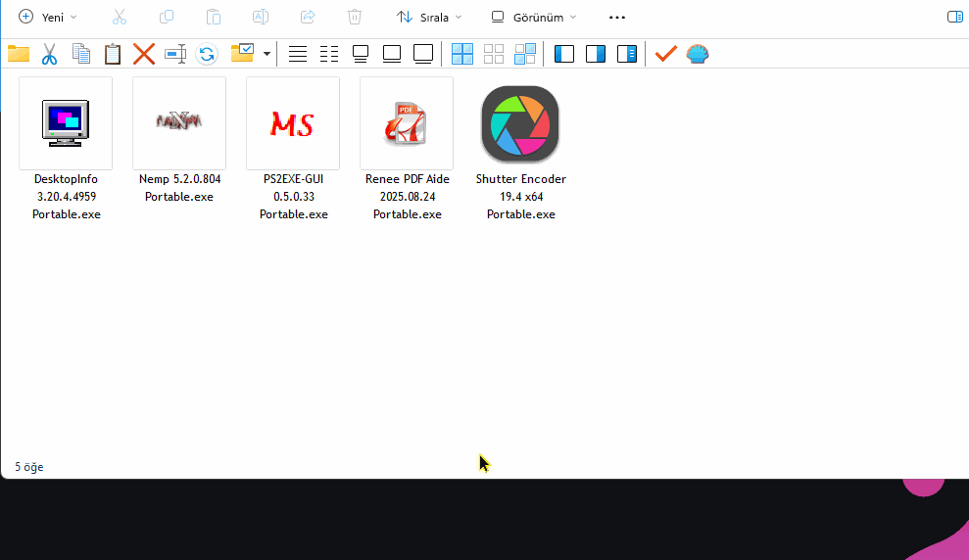Click the Copy pages icon in classic toolbar

[x=81, y=54]
